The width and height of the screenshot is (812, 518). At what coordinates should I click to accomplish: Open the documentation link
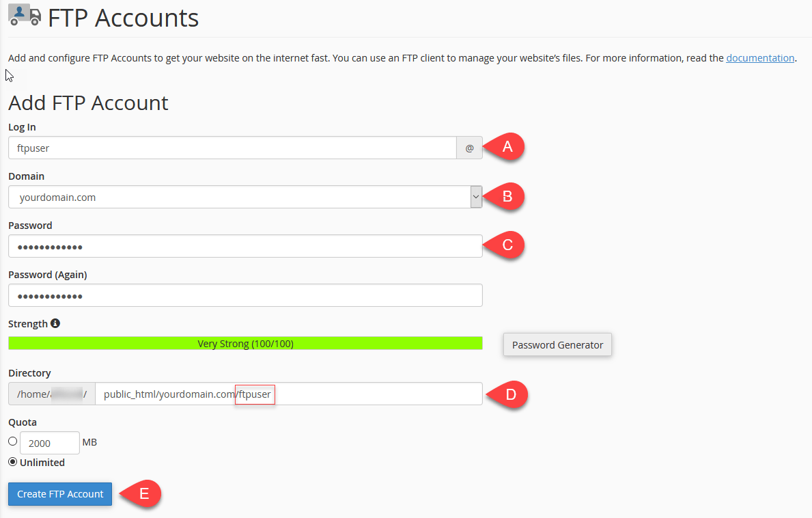pos(760,57)
